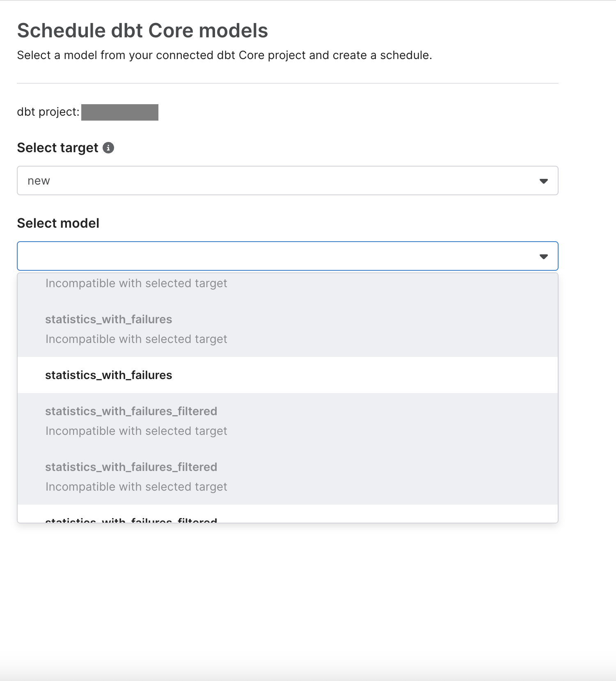Click first incompatible statistics_with_failures_filtered option

point(287,421)
